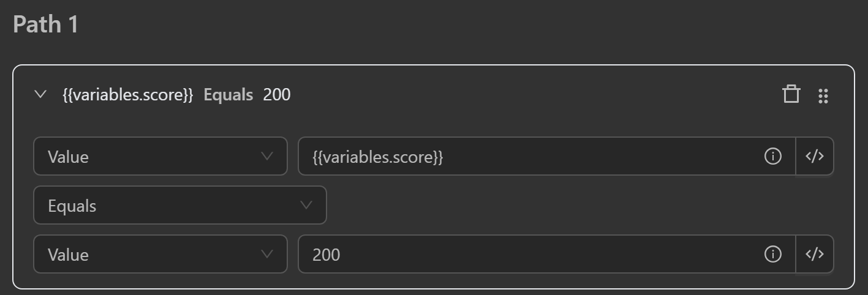Click the arrow of the bottom Value dropdown

point(267,254)
